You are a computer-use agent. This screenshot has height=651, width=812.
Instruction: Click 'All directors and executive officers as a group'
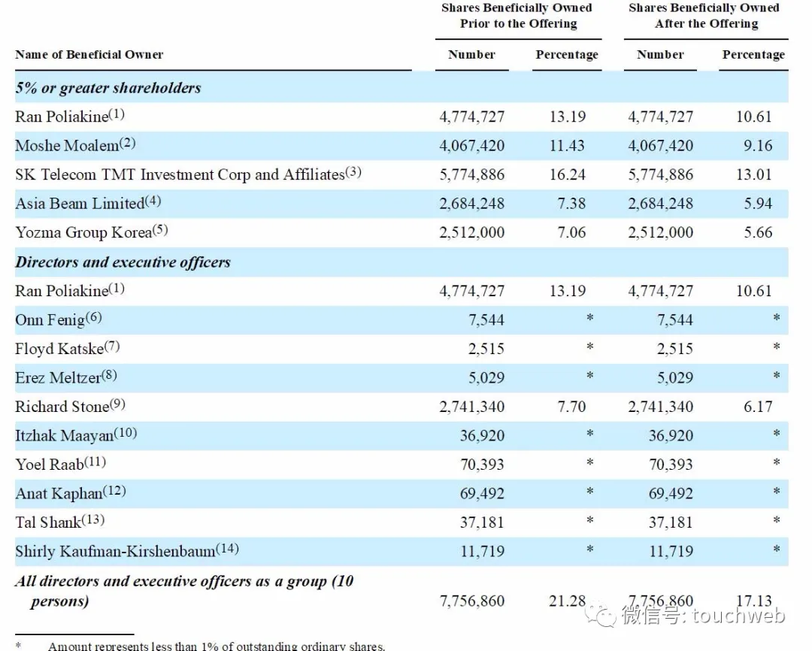184,591
